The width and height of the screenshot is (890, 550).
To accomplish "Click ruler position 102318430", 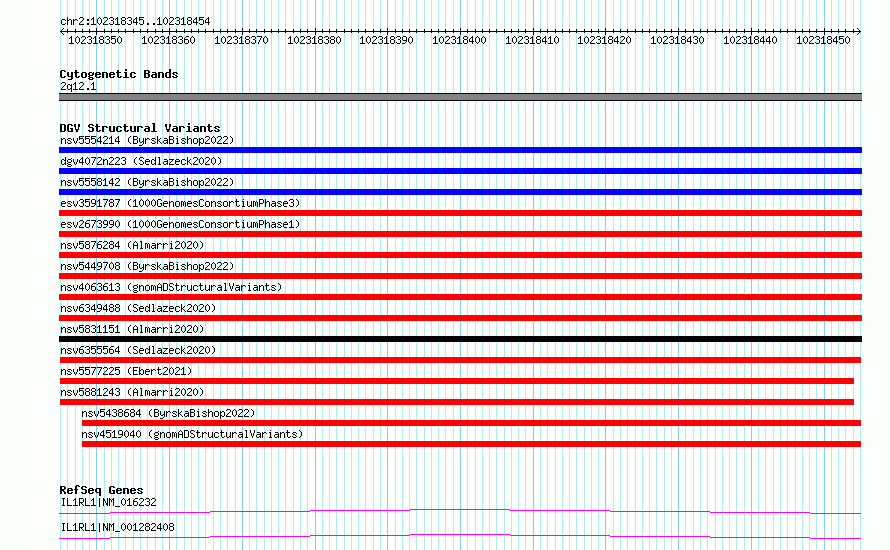I will click(x=677, y=40).
